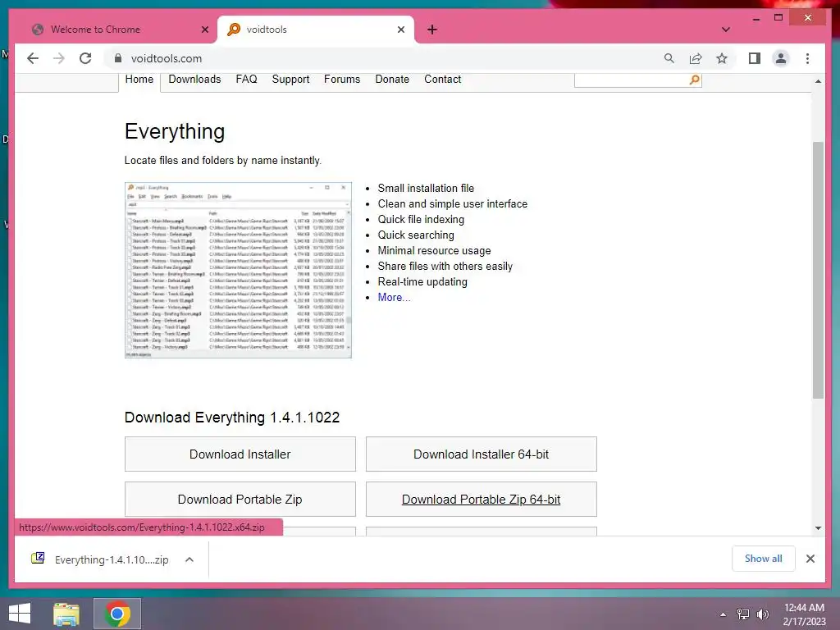Open the taskbar clock showing 12:44 AM
This screenshot has height=630, width=840.
(804, 614)
